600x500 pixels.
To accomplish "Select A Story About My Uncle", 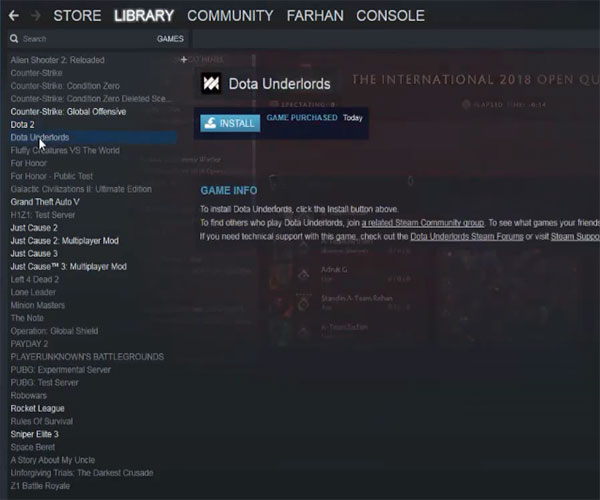I will point(53,460).
